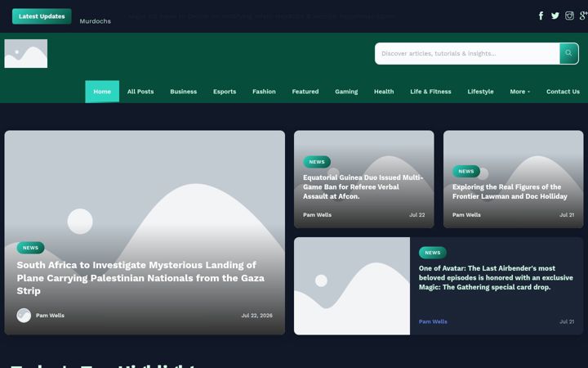Open the Gaming category
Screen dimensions: 588x368
pos(346,92)
